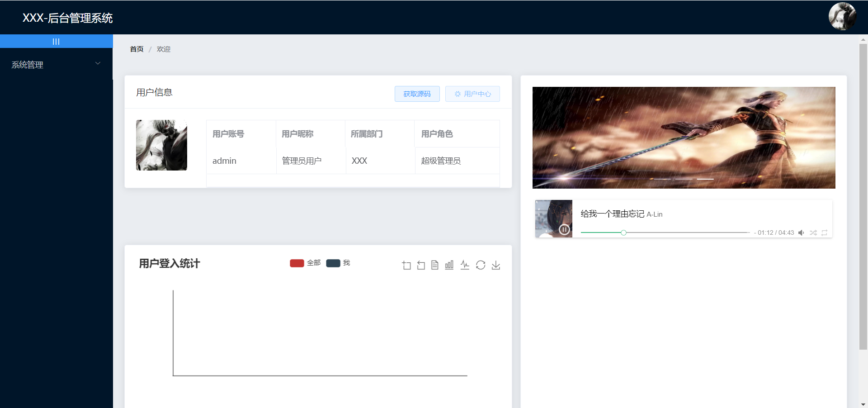Toggle shuffle mode in music player
868x408 pixels.
[x=813, y=232]
